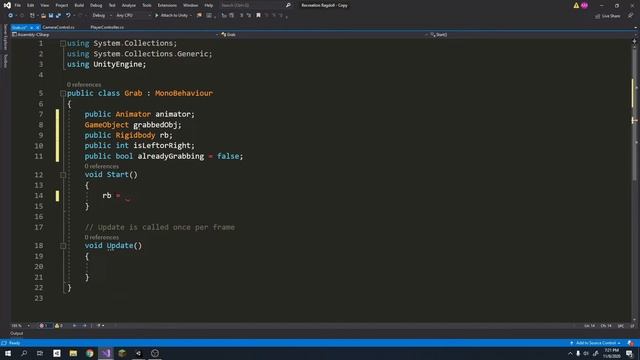This screenshot has height=360, width=640.
Task: Open the Any CPU platform dropdown
Action: point(133,16)
